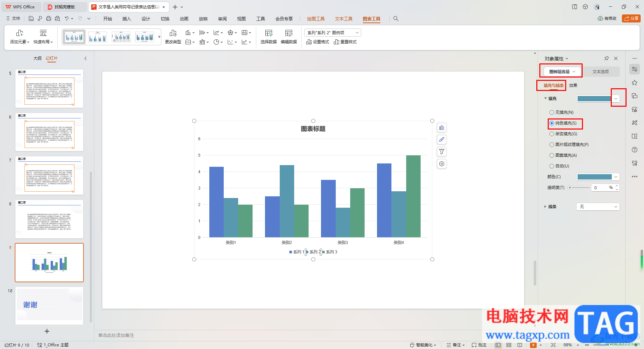Open the Insert ribbon tab

coord(126,19)
